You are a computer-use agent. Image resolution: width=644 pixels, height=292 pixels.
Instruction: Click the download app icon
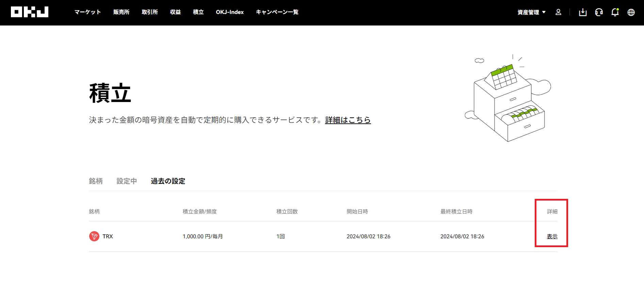[583, 12]
